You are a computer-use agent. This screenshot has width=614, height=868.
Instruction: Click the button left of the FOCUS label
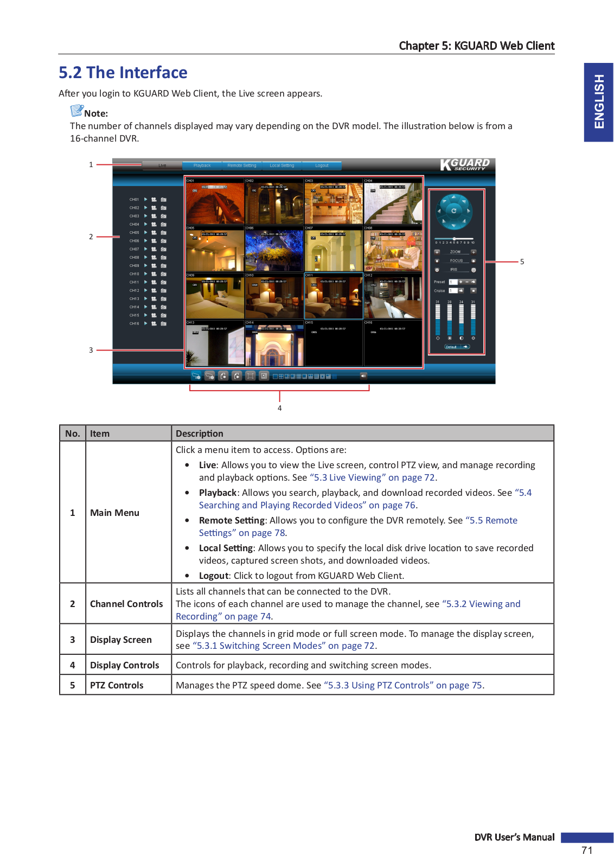click(437, 261)
